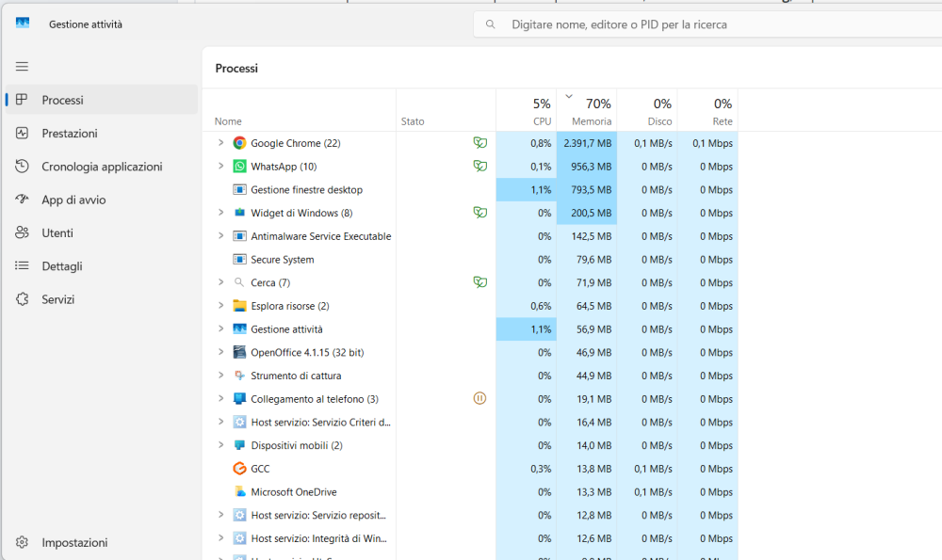This screenshot has height=560, width=942.
Task: Click the 2.391,7 MB memory cell
Action: coord(587,143)
